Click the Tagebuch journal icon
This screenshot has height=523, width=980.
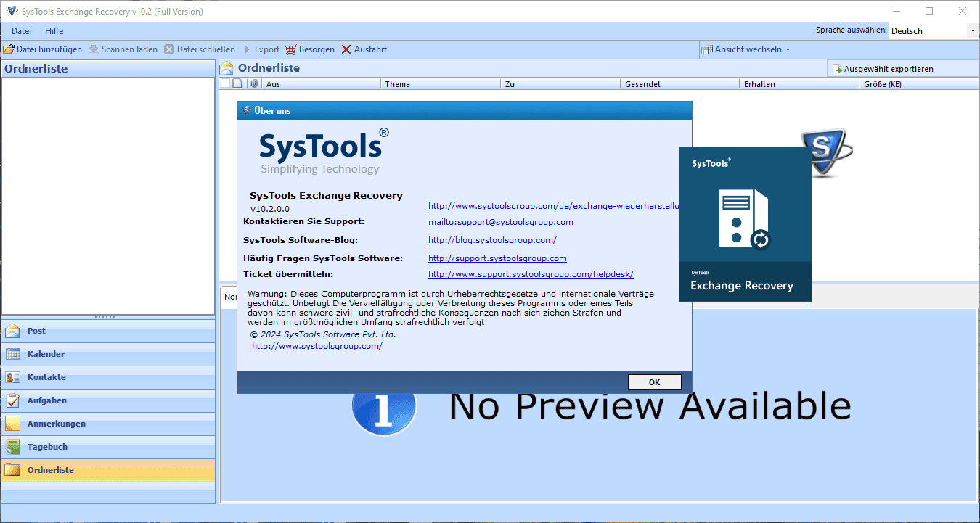point(12,447)
